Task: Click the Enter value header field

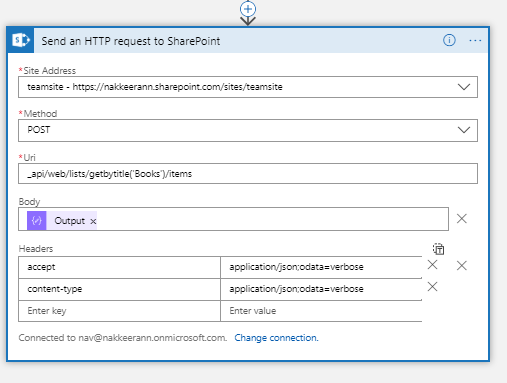Action: pos(321,311)
